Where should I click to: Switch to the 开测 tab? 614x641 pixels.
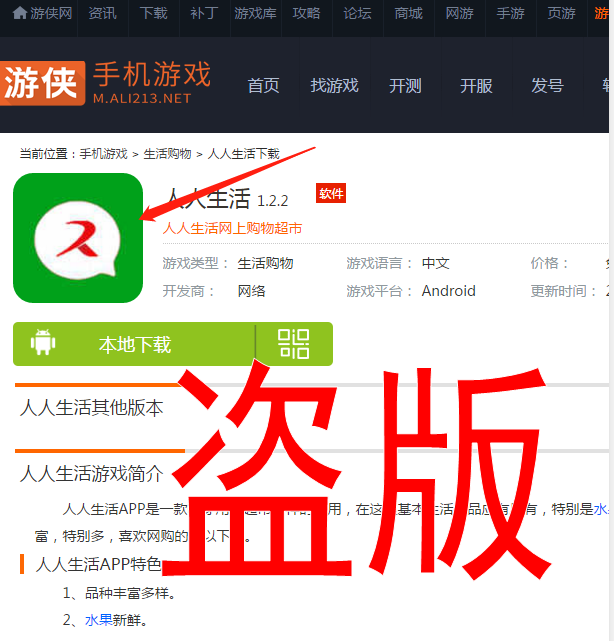pyautogui.click(x=405, y=86)
